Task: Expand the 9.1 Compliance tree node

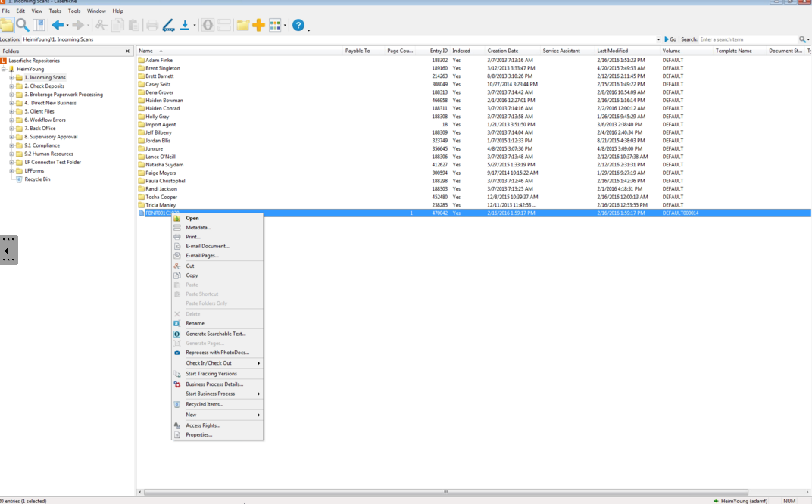Action: point(11,145)
